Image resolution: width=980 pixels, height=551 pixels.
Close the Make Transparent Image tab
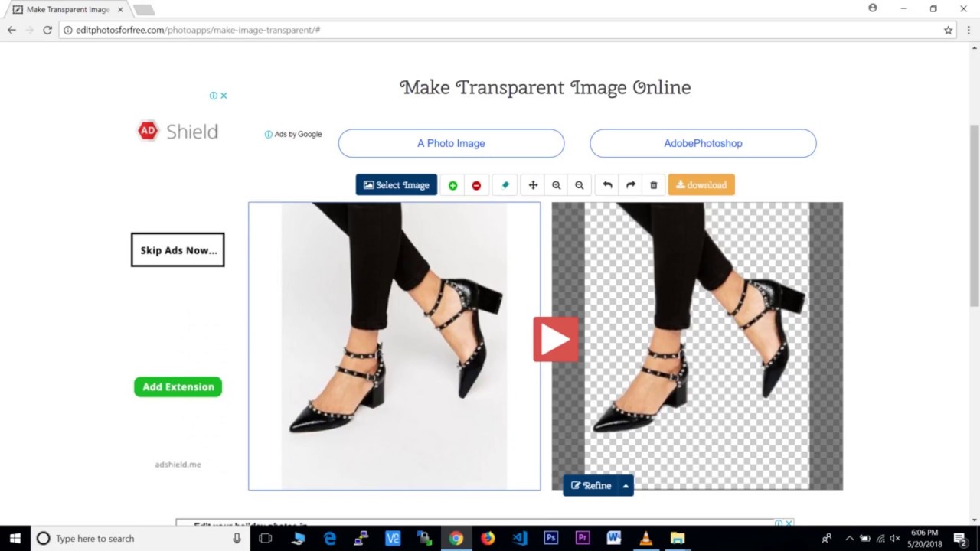pyautogui.click(x=120, y=10)
